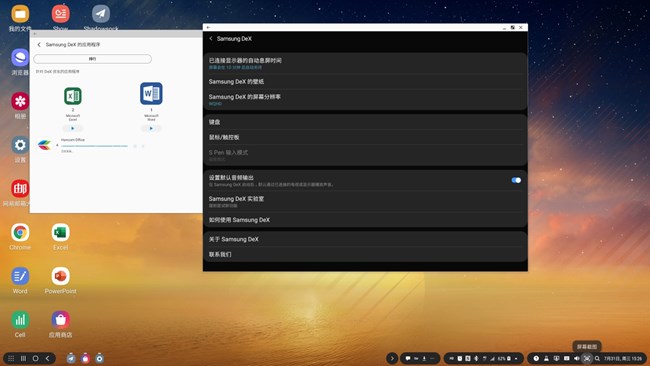650x366 pixels.
Task: Open the Galaxy Store shopping bag desktop icon
Action: [61, 320]
